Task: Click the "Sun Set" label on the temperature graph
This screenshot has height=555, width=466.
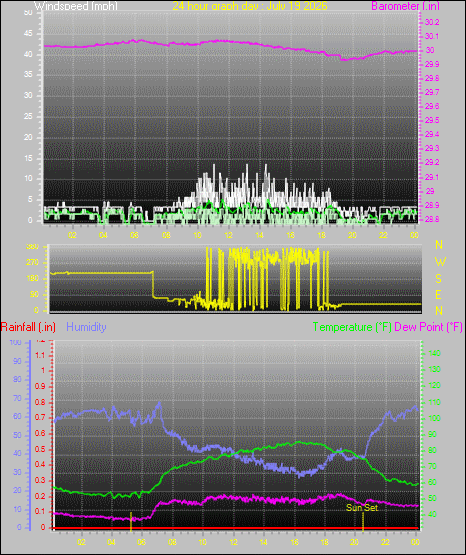Action: click(x=362, y=508)
